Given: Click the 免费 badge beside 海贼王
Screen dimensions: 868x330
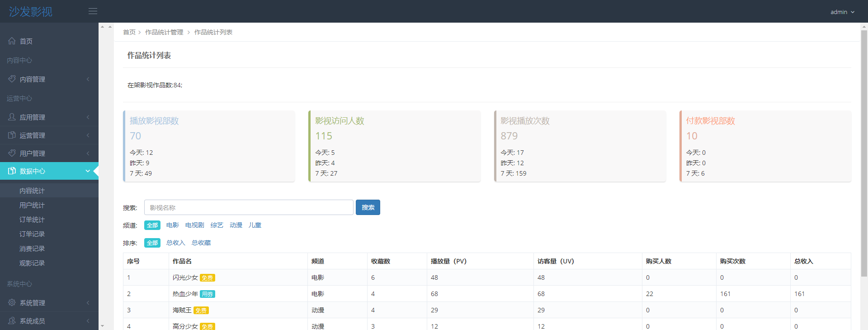Looking at the screenshot, I should (201, 311).
